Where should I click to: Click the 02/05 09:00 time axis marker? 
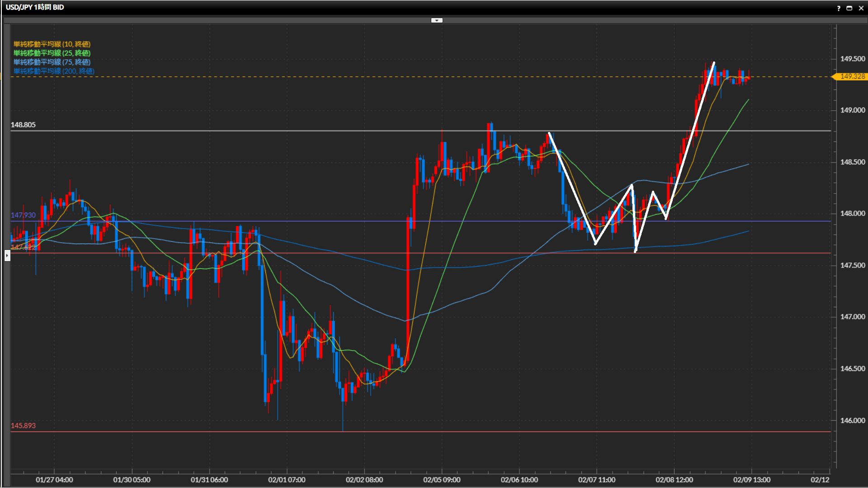(x=442, y=479)
